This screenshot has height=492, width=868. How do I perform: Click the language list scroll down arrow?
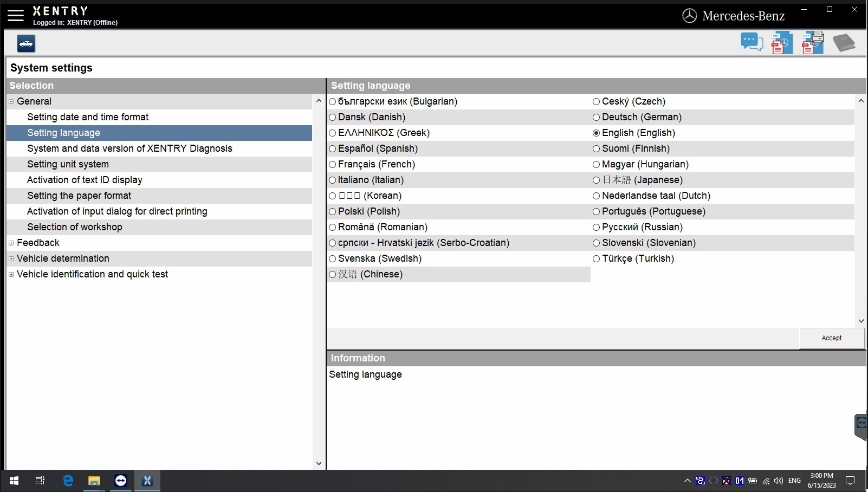point(861,321)
